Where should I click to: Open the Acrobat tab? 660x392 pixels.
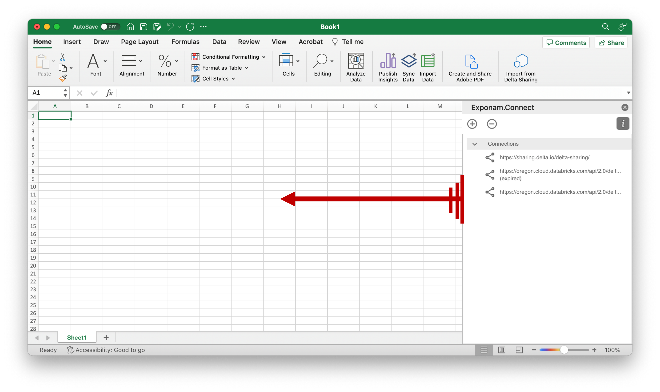311,42
